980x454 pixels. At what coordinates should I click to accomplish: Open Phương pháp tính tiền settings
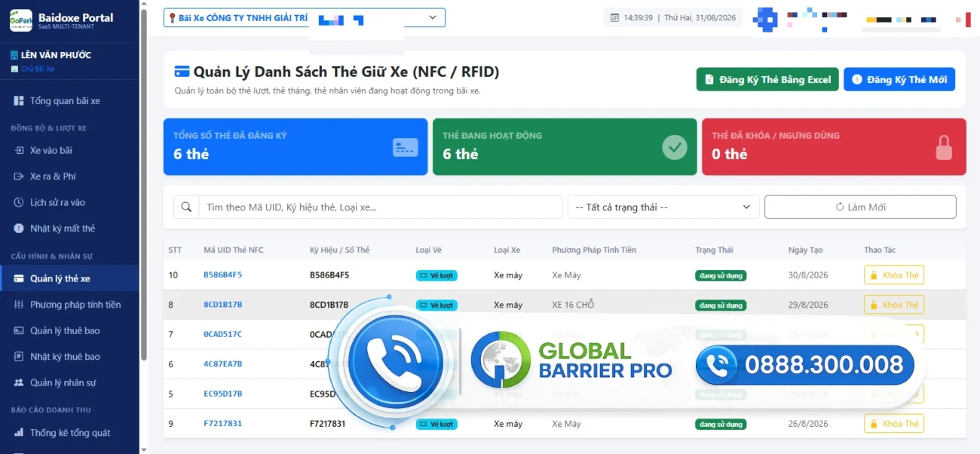69,305
